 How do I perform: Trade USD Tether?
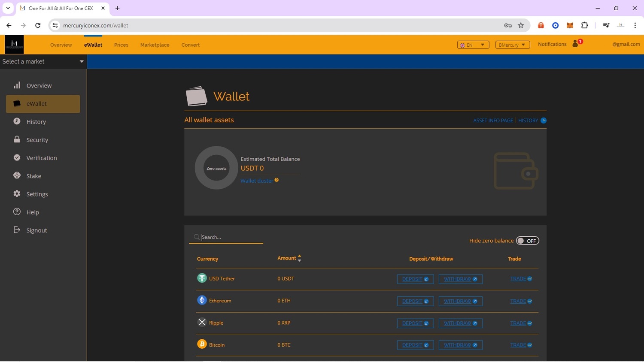[x=521, y=279]
